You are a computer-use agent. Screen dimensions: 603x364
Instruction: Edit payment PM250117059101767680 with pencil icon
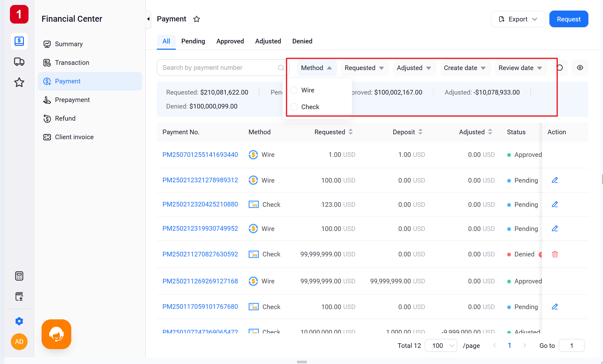tap(555, 307)
